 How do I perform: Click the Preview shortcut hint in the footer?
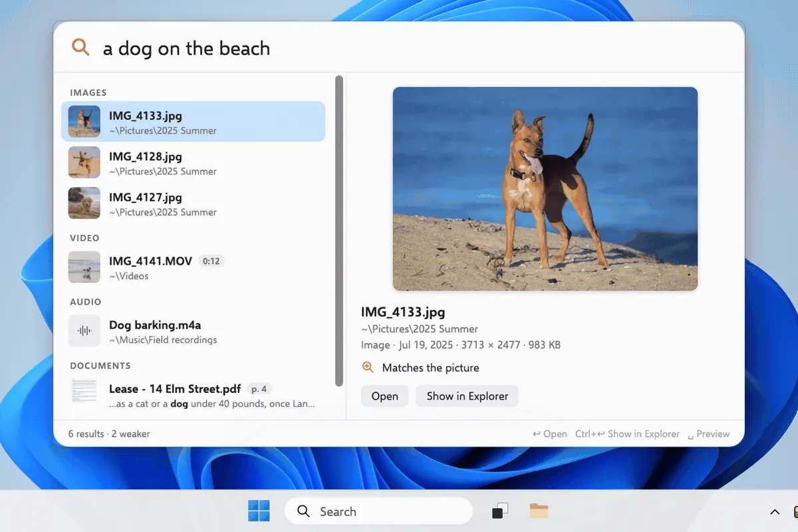coord(708,434)
